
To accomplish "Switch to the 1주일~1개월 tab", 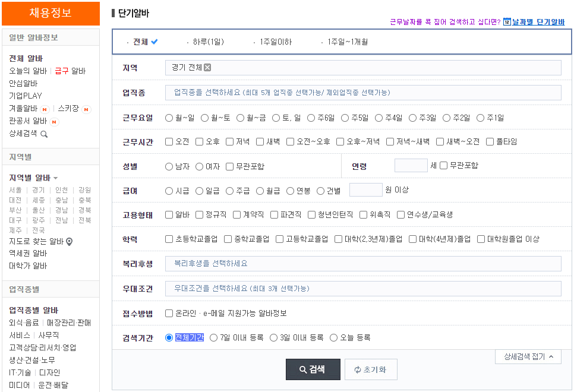I will click(348, 42).
